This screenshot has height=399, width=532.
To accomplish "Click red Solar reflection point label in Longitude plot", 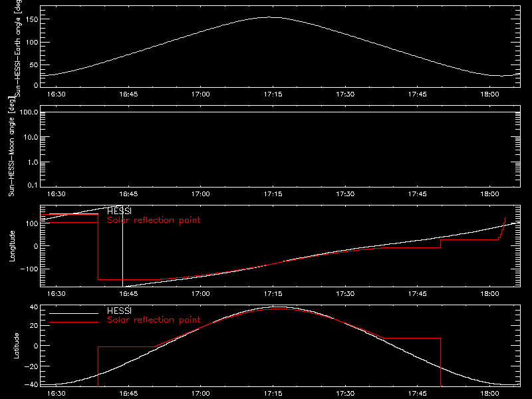I will tap(154, 220).
